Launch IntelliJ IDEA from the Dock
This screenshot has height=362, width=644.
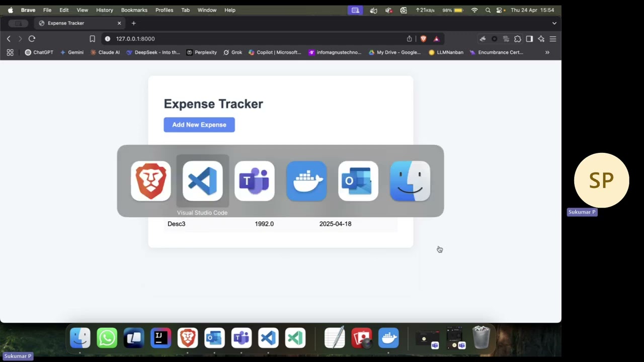(x=160, y=338)
